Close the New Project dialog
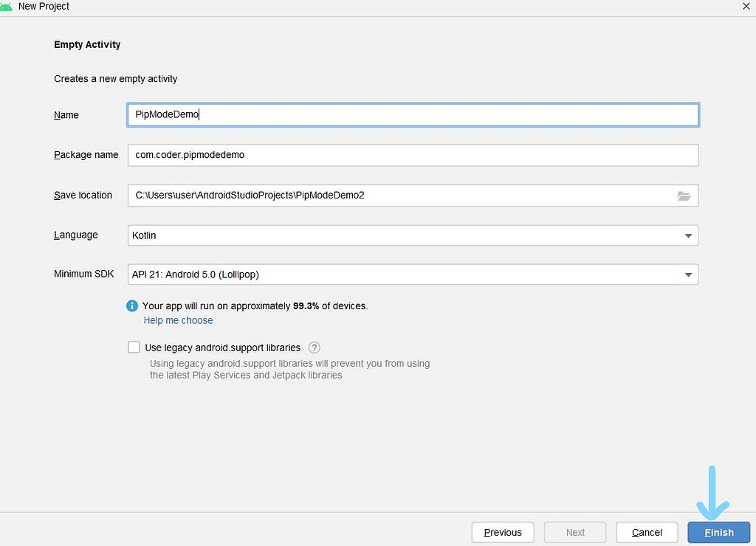756x546 pixels. tap(746, 6)
